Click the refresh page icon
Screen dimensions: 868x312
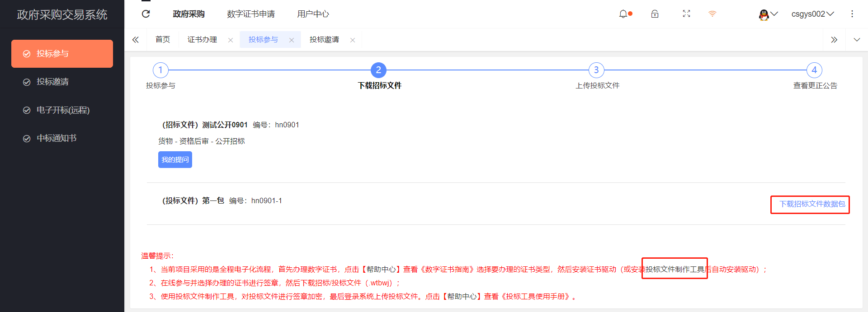pyautogui.click(x=146, y=14)
